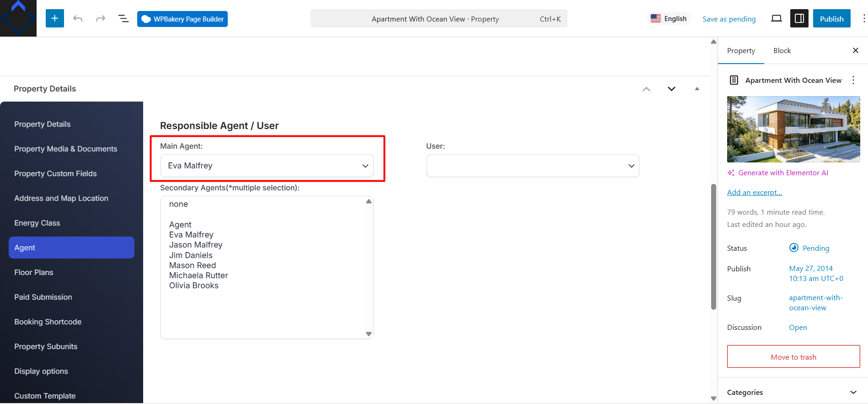868x404 pixels.
Task: Click the block inserter plus icon
Action: click(55, 18)
